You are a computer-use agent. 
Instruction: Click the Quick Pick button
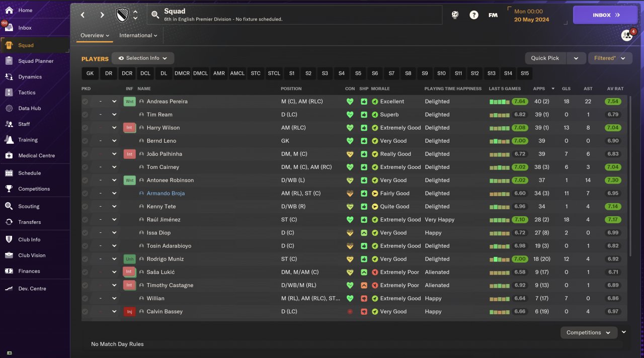545,58
